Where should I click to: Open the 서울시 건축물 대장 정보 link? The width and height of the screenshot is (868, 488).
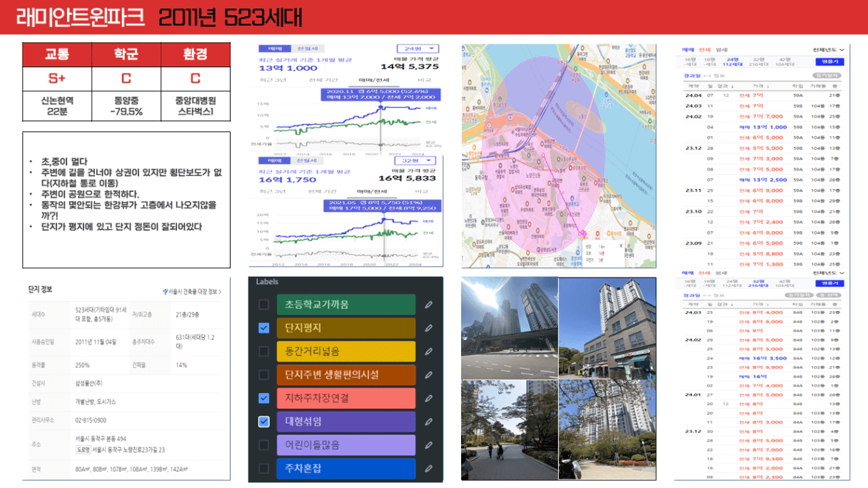point(191,292)
